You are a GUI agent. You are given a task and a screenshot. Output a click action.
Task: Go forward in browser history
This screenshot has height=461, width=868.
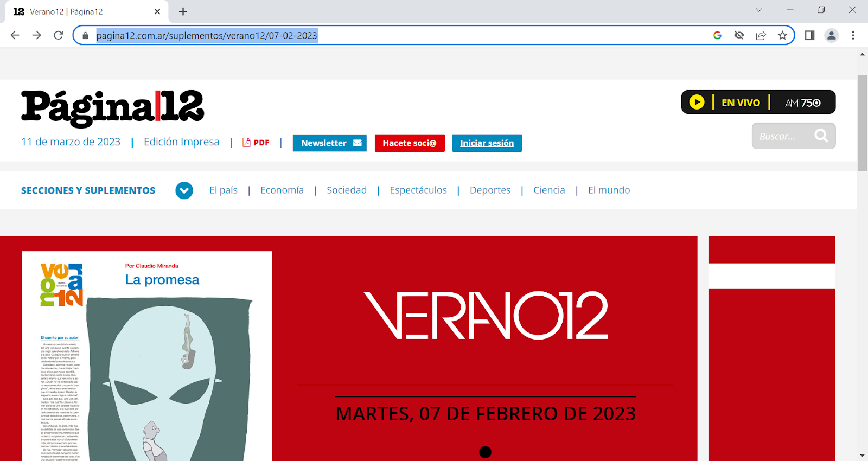tap(36, 35)
